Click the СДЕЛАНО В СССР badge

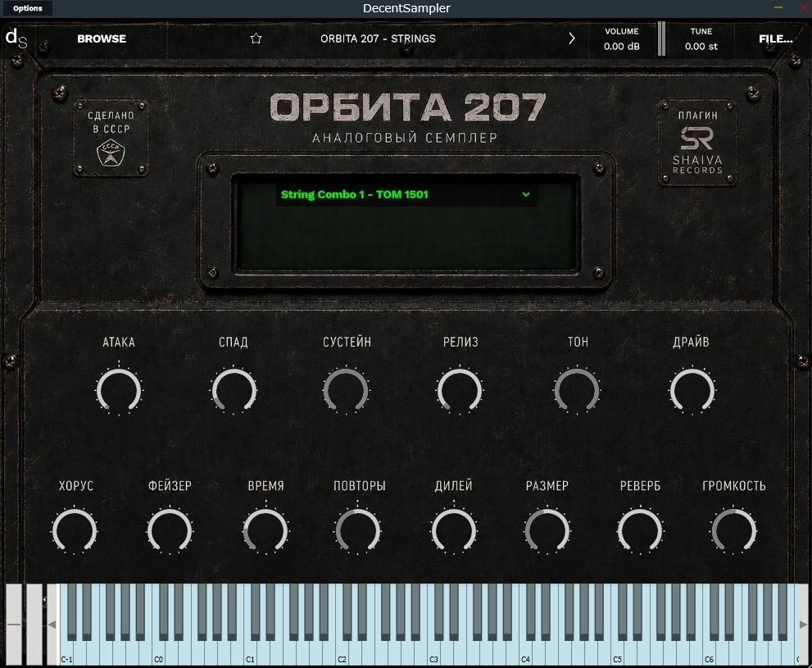pos(111,139)
